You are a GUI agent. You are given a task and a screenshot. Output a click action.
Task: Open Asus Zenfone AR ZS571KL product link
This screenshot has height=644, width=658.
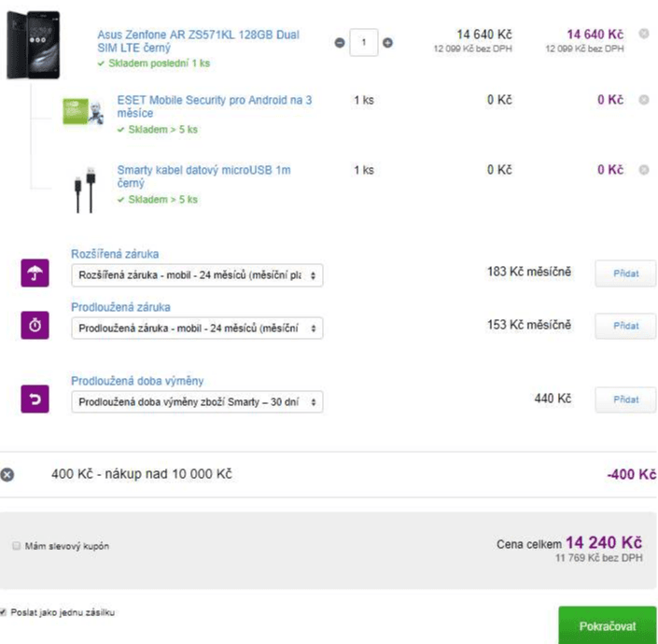click(x=199, y=41)
